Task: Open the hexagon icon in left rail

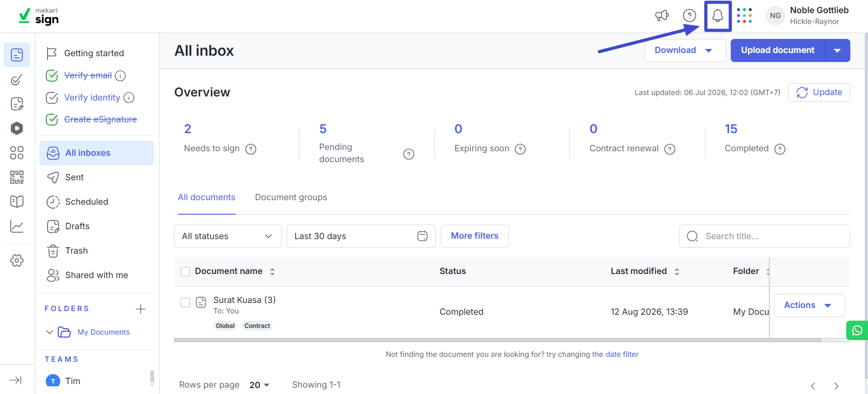Action: [17, 128]
